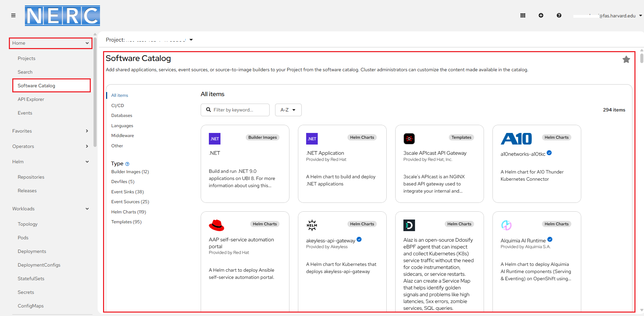The height and width of the screenshot is (316, 644).
Task: Open the help question mark menu
Action: coord(559,15)
